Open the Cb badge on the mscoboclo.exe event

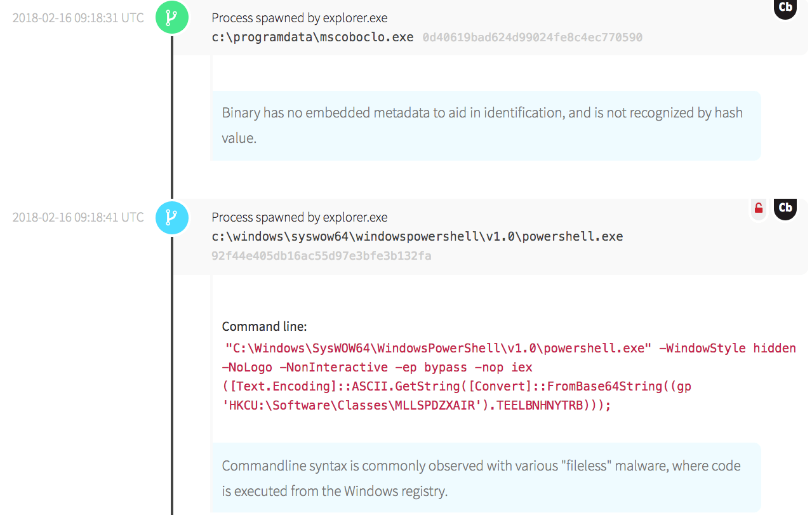(785, 8)
